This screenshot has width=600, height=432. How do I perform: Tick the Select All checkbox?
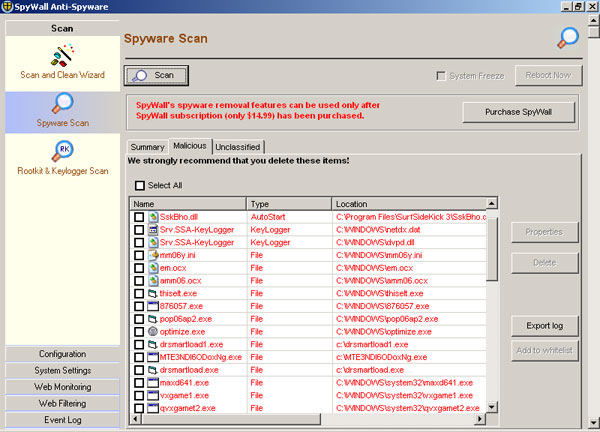(140, 186)
